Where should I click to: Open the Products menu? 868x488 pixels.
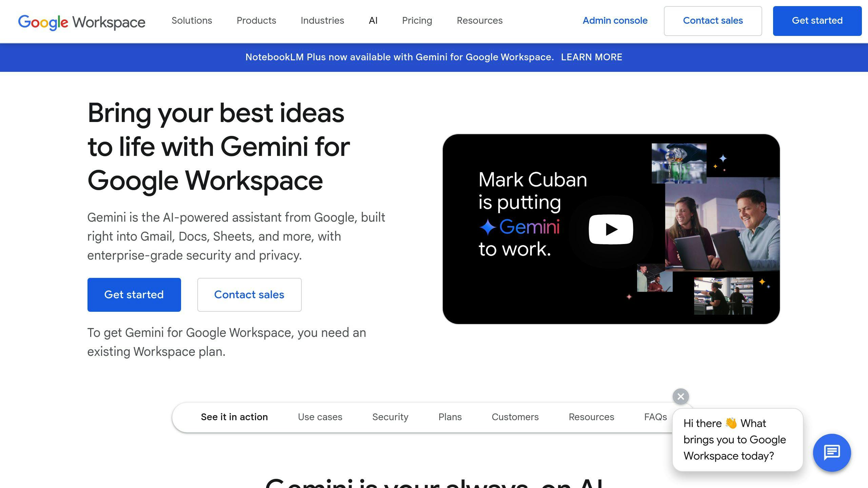pos(256,21)
